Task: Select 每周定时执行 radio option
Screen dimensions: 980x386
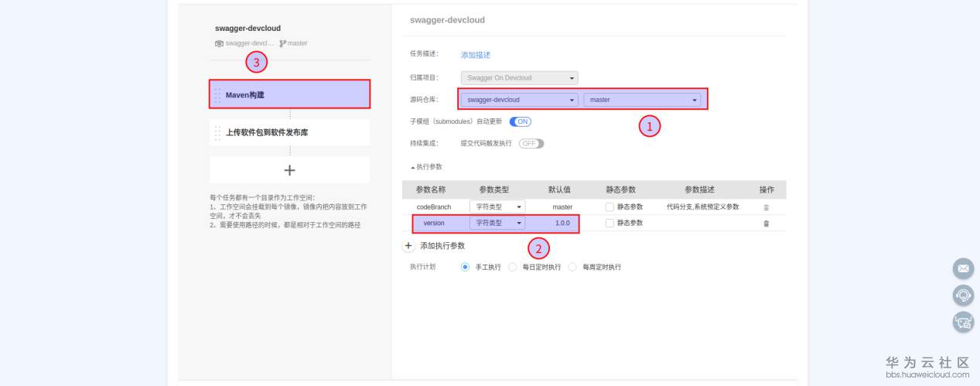Action: tap(572, 267)
